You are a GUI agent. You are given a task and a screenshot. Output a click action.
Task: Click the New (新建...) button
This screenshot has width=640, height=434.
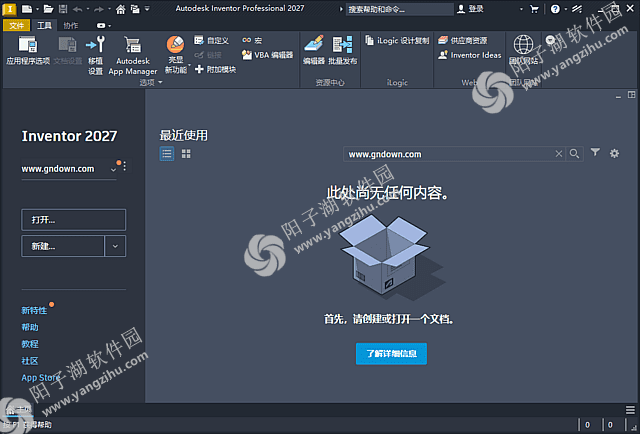(x=63, y=246)
